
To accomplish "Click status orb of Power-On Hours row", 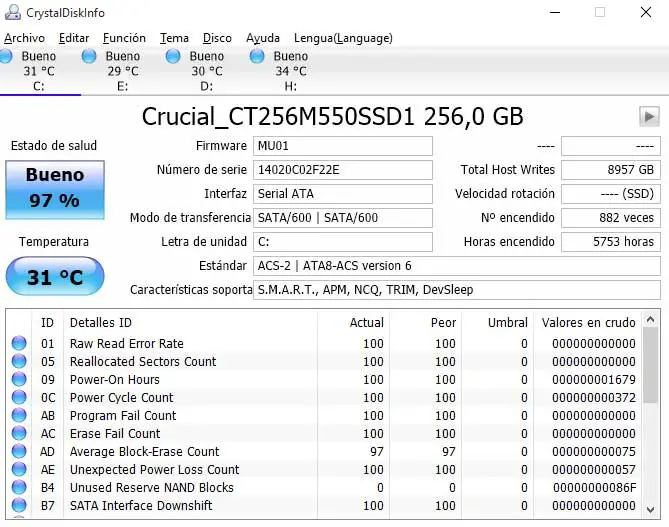I will click(x=19, y=379).
